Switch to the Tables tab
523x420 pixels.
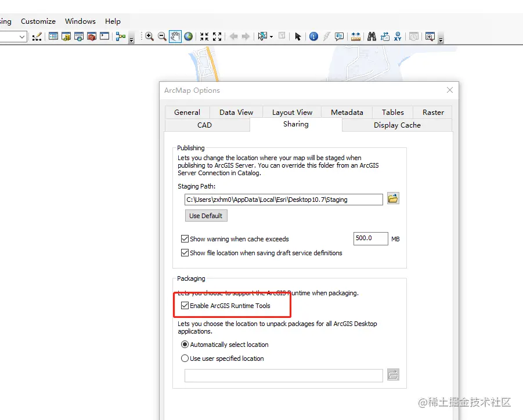coord(392,113)
